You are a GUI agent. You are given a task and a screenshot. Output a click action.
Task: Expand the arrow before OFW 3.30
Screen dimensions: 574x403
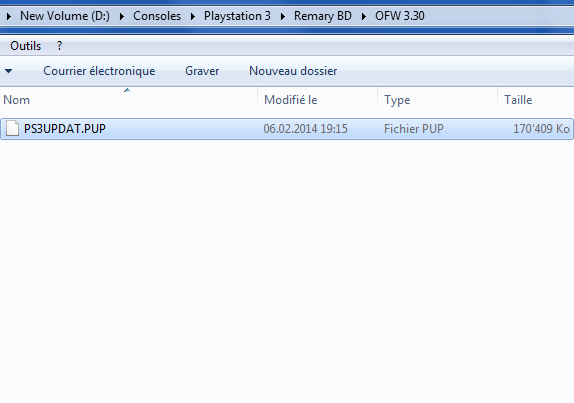pos(364,16)
